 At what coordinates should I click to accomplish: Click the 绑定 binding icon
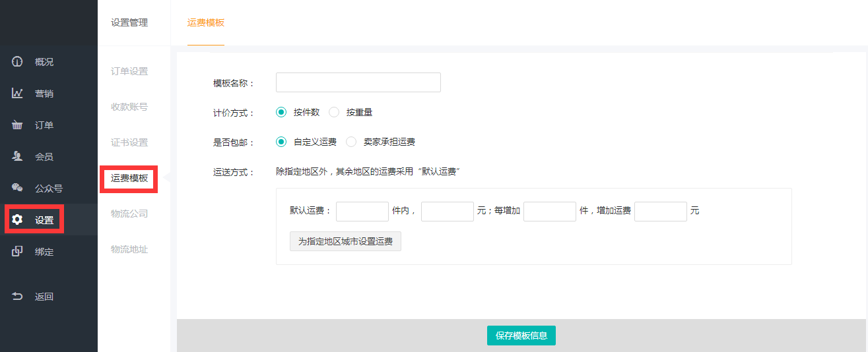click(18, 252)
